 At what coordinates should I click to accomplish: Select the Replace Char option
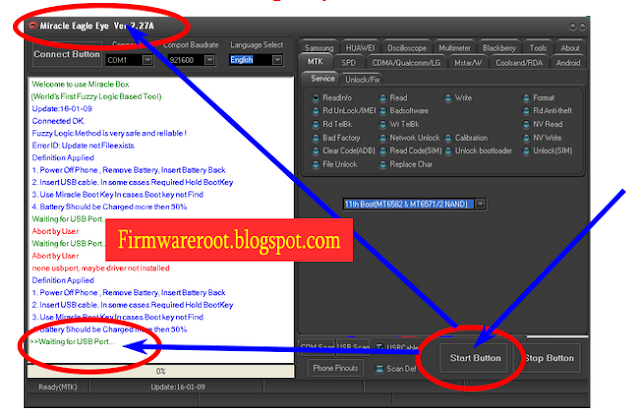pyautogui.click(x=406, y=164)
